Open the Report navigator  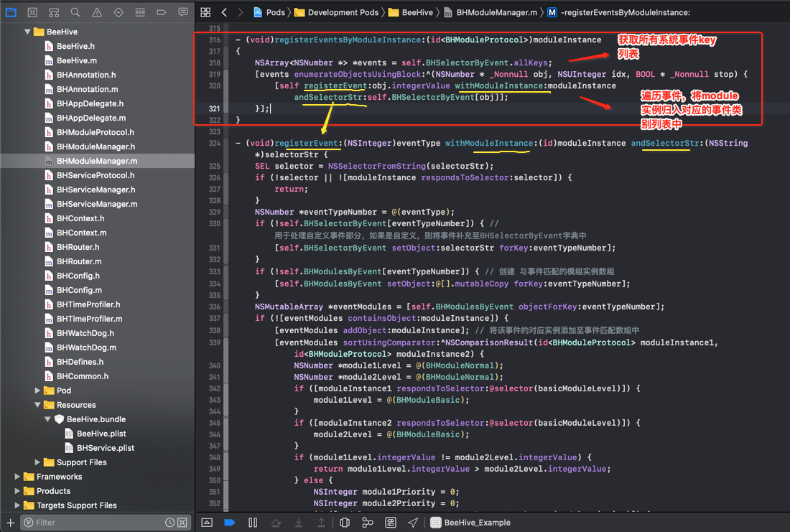click(183, 12)
